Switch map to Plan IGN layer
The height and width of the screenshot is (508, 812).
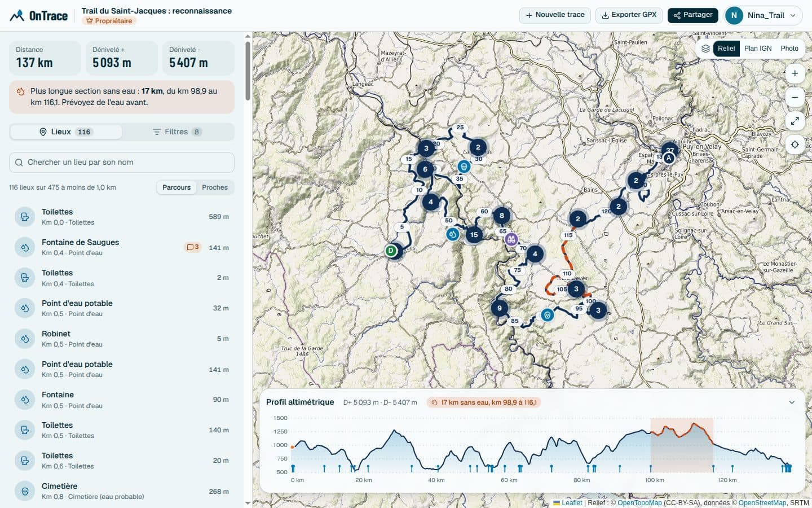758,49
